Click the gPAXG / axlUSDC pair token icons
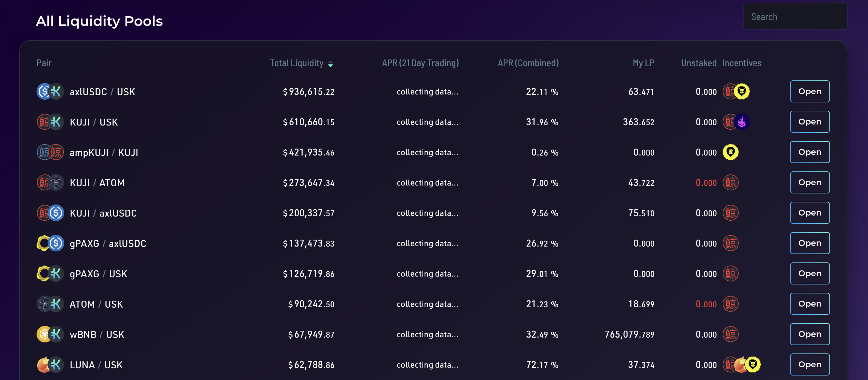The image size is (868, 380). point(50,243)
